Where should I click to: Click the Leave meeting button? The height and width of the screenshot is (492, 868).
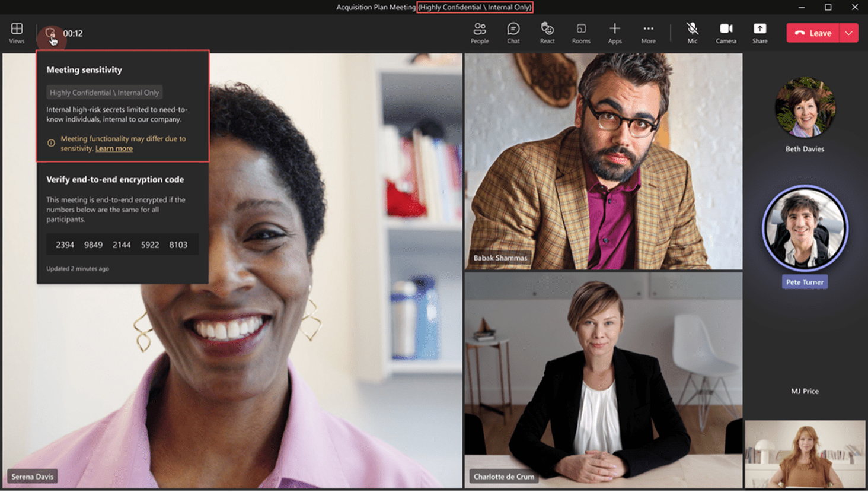click(813, 33)
